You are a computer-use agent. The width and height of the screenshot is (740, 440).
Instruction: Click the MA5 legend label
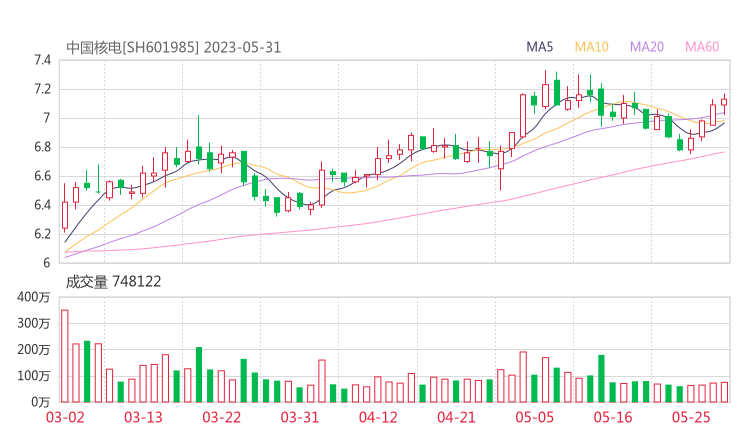pos(539,47)
